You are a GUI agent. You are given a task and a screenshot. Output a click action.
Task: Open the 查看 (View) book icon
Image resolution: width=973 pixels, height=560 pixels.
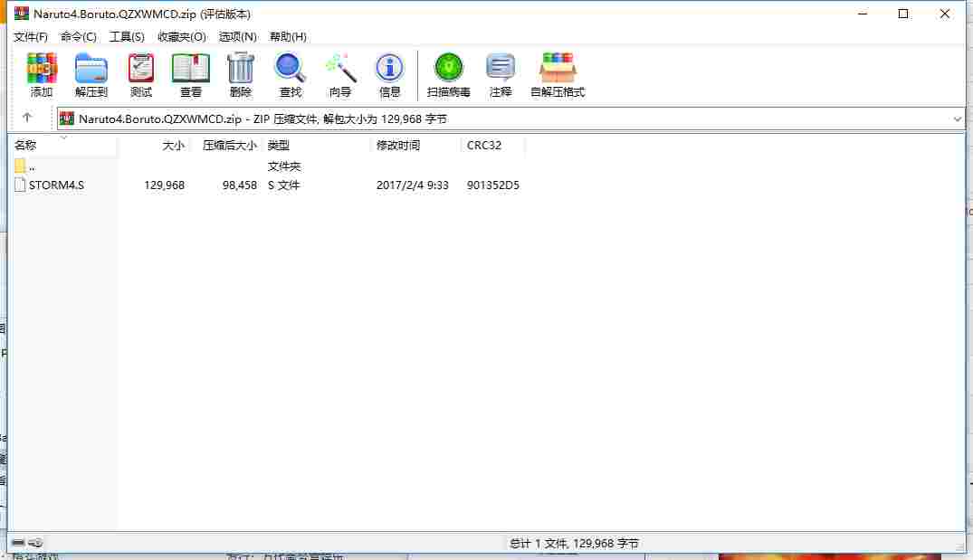(190, 75)
